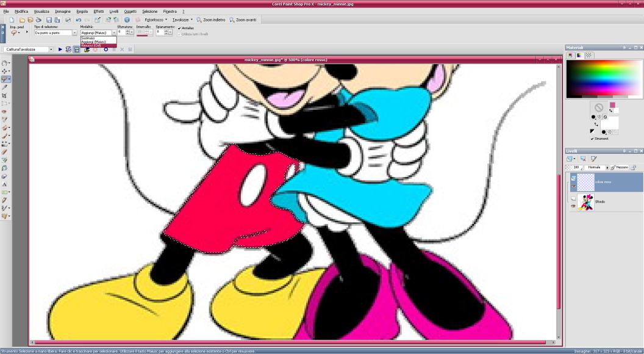This screenshot has height=354, width=644.
Task: Open image information icon
Action: click(127, 20)
